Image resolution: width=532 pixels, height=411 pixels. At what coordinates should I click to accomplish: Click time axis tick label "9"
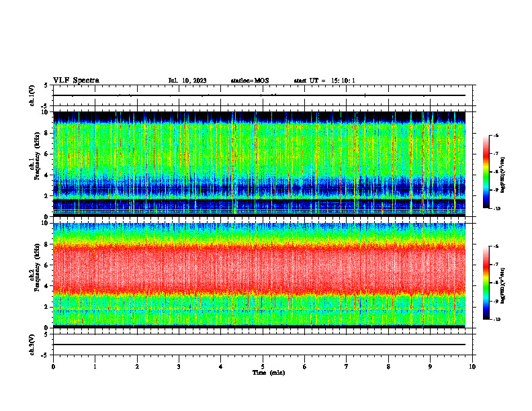(430, 367)
